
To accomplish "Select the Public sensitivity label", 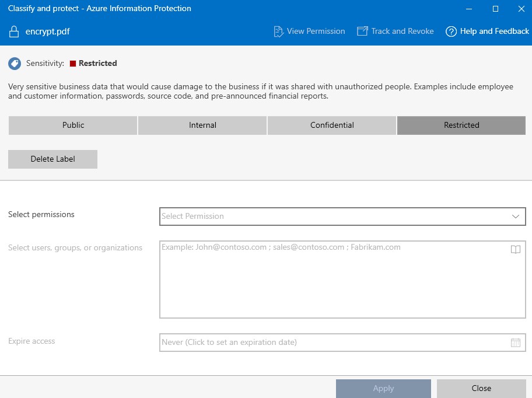I will [x=73, y=125].
